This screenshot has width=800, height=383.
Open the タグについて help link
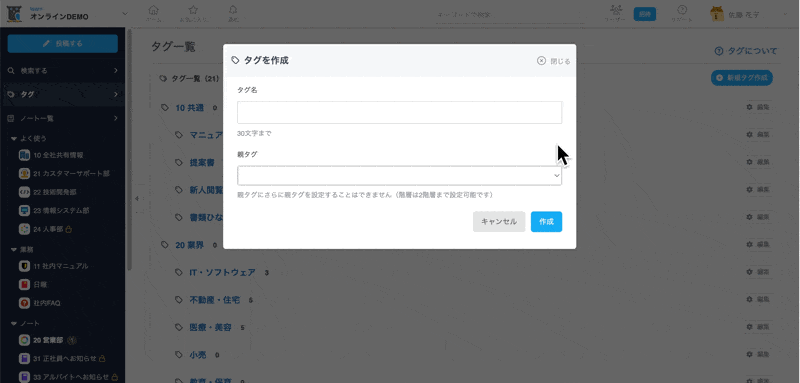coord(746,51)
